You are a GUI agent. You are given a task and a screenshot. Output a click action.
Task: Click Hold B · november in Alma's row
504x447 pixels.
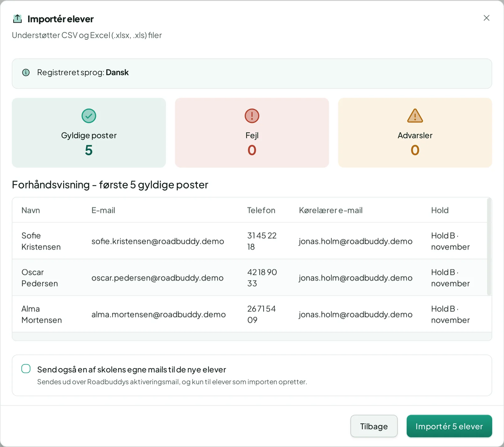[450, 314]
